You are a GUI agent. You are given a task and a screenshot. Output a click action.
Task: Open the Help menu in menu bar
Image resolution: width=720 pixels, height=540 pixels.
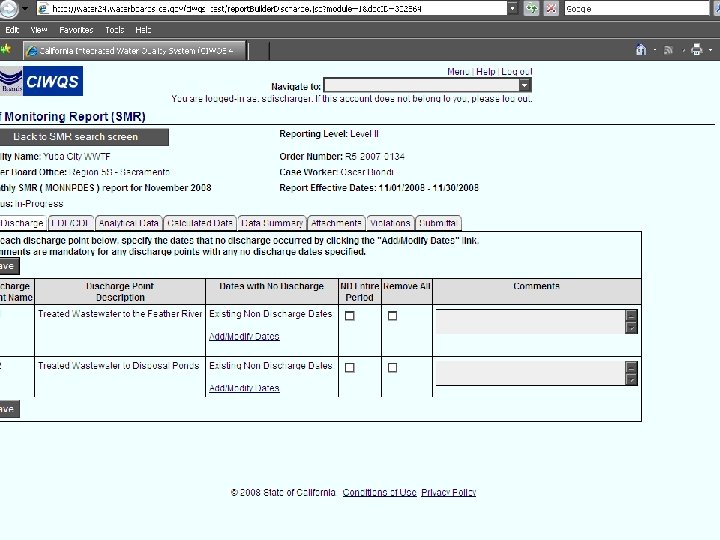[143, 30]
